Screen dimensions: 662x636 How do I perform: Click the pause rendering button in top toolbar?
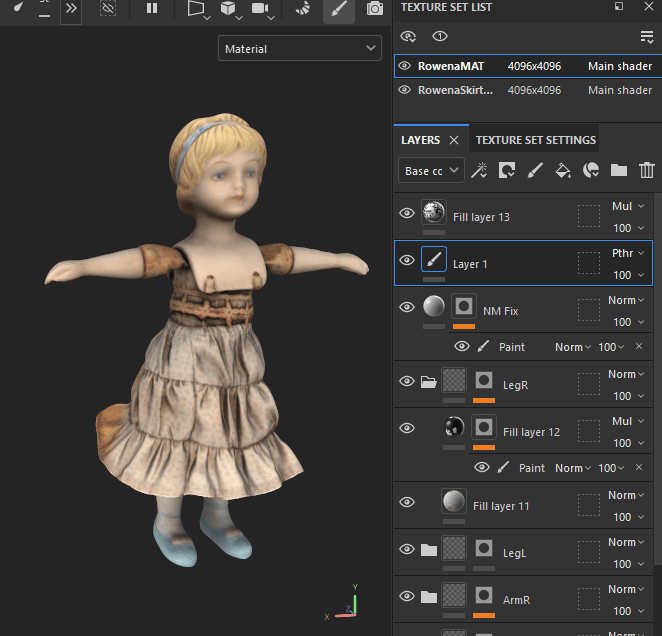click(x=152, y=9)
